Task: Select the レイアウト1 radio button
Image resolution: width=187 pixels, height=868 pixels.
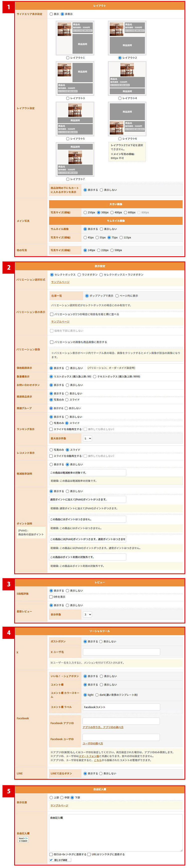Action: [x=68, y=58]
